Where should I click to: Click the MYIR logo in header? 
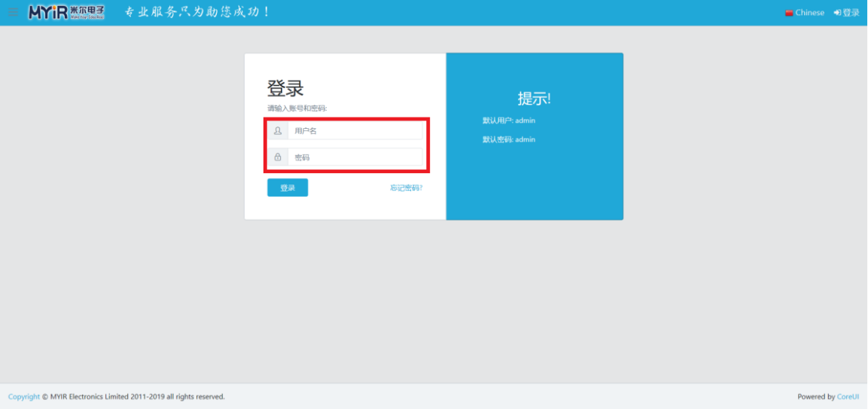tap(66, 13)
